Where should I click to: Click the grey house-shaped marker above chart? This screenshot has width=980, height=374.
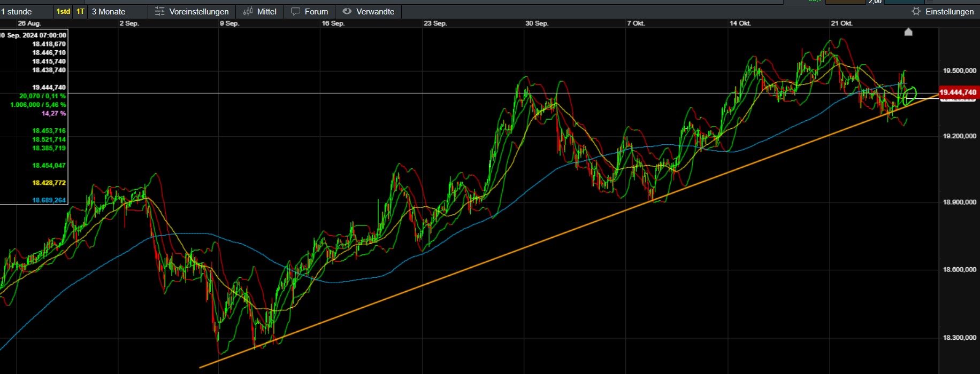click(908, 32)
